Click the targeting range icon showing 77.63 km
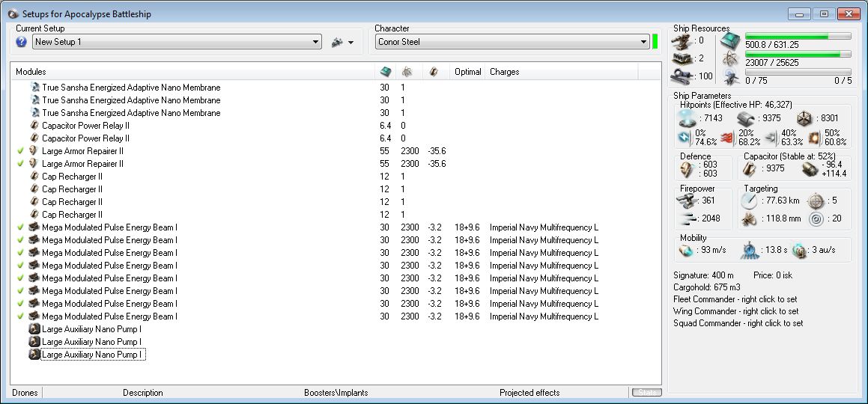Viewport: 868px width, 404px height. 749,201
